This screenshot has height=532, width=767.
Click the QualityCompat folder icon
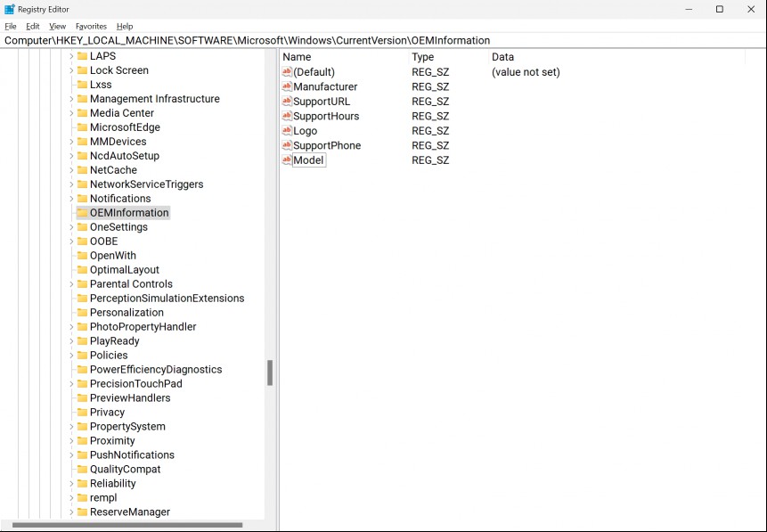pyautogui.click(x=82, y=469)
